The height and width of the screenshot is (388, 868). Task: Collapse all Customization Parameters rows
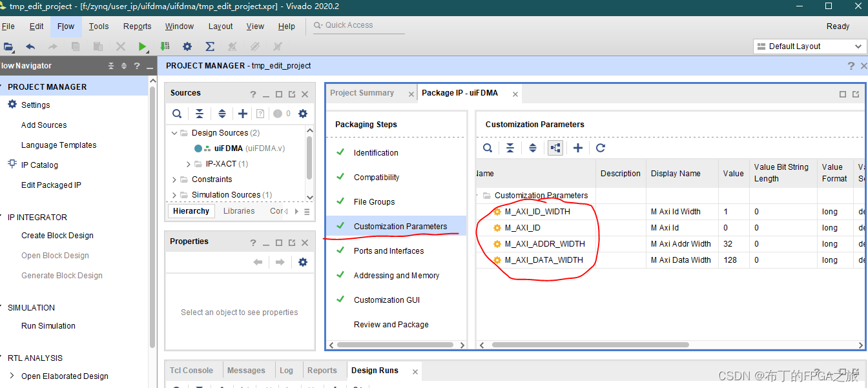[510, 148]
